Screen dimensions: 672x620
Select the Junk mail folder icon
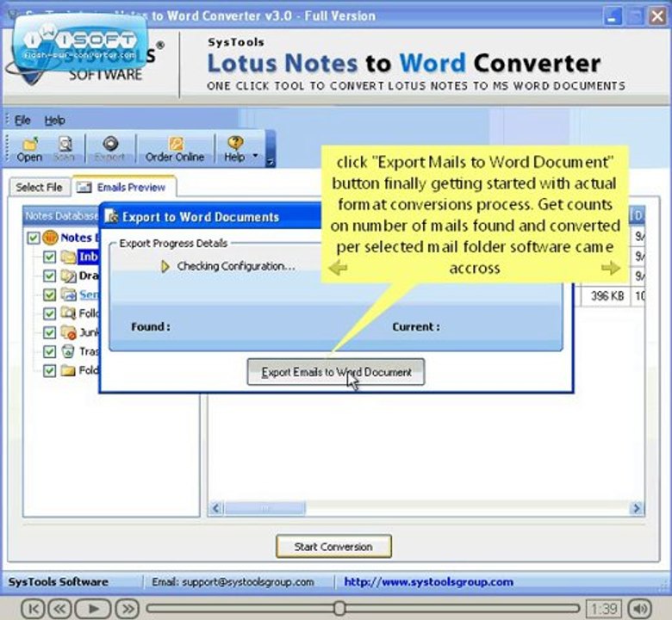point(68,332)
